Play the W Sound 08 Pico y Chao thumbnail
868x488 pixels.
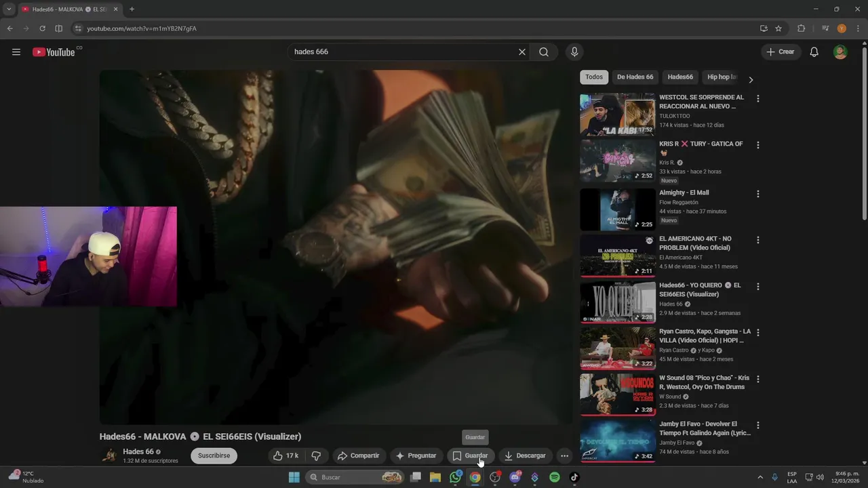[x=617, y=394]
